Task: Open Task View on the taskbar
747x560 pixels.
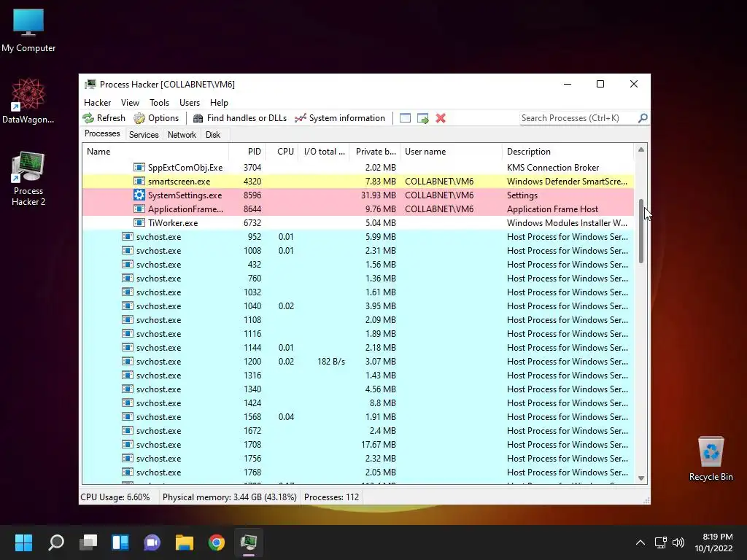Action: pos(88,542)
